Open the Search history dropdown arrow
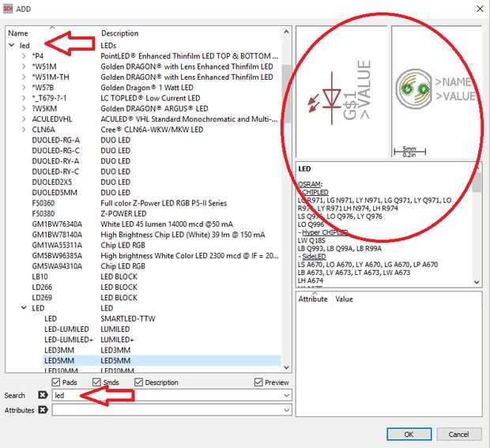The width and height of the screenshot is (490, 448). click(x=287, y=395)
